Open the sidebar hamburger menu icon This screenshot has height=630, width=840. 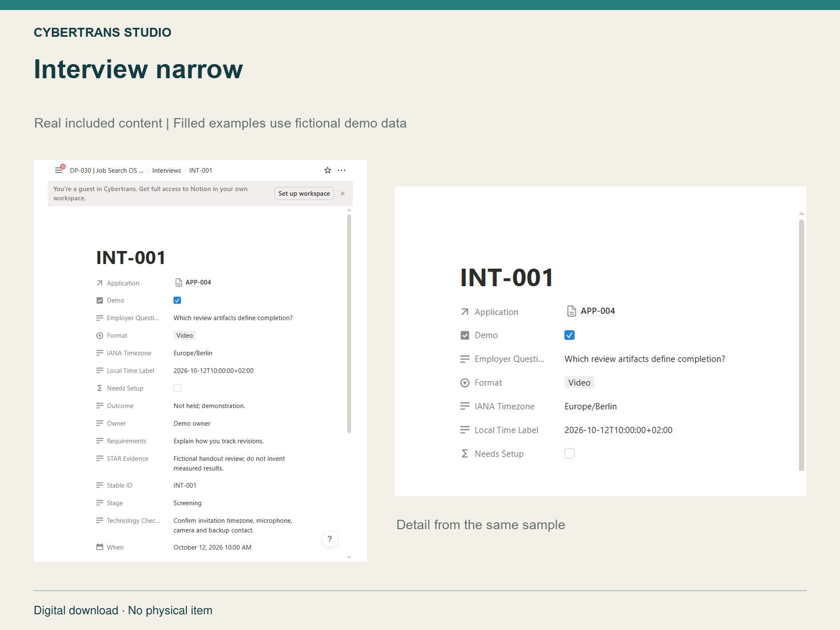pos(59,170)
